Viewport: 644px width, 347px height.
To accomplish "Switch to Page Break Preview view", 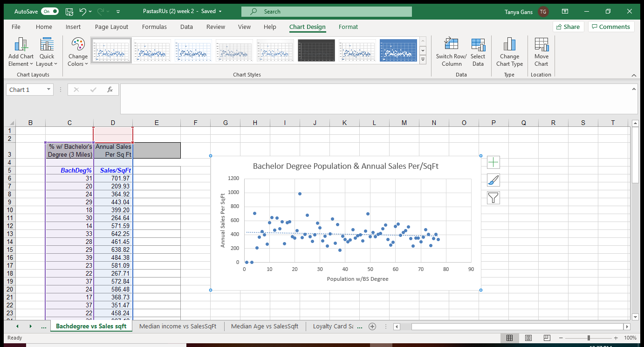I will pos(547,338).
